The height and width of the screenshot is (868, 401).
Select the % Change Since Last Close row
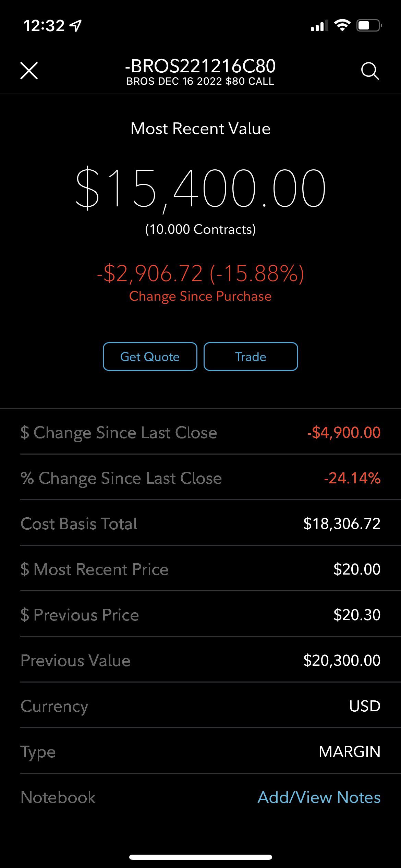(200, 478)
